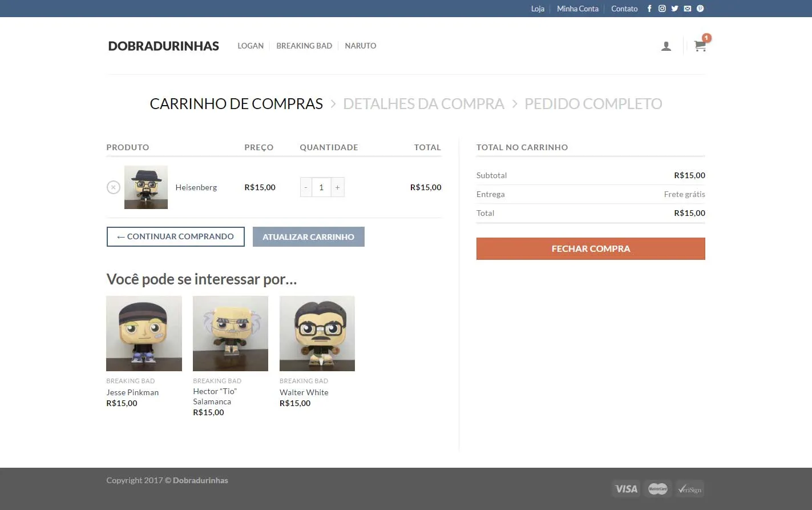
Task: Open Facebook via the header social icon
Action: (x=649, y=9)
